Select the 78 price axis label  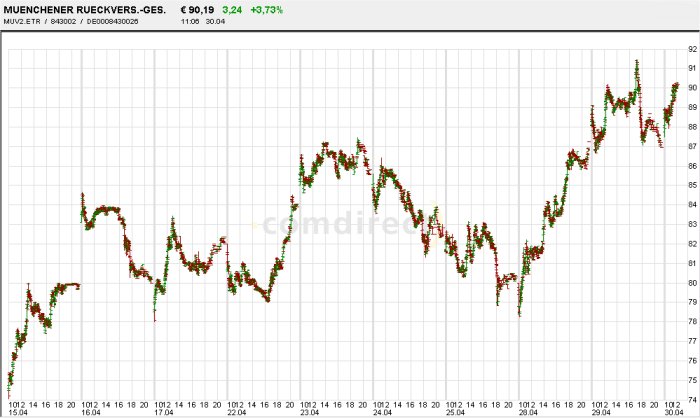(x=692, y=322)
